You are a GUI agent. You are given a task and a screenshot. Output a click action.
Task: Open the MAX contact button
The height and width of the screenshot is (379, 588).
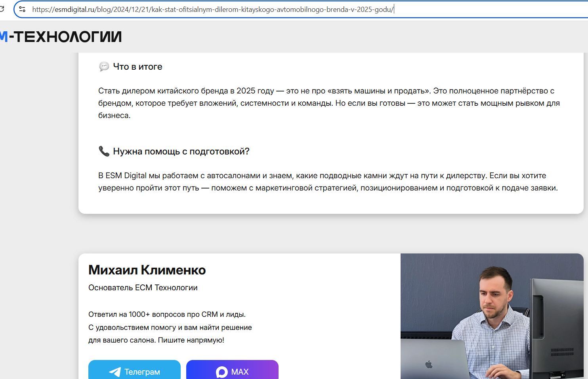pyautogui.click(x=232, y=371)
